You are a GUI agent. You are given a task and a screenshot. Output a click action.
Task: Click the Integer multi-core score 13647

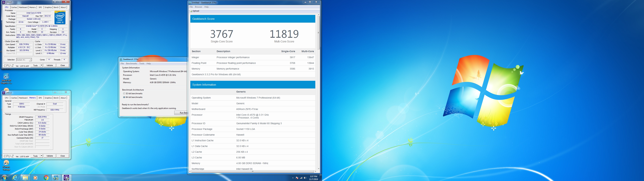pyautogui.click(x=310, y=57)
